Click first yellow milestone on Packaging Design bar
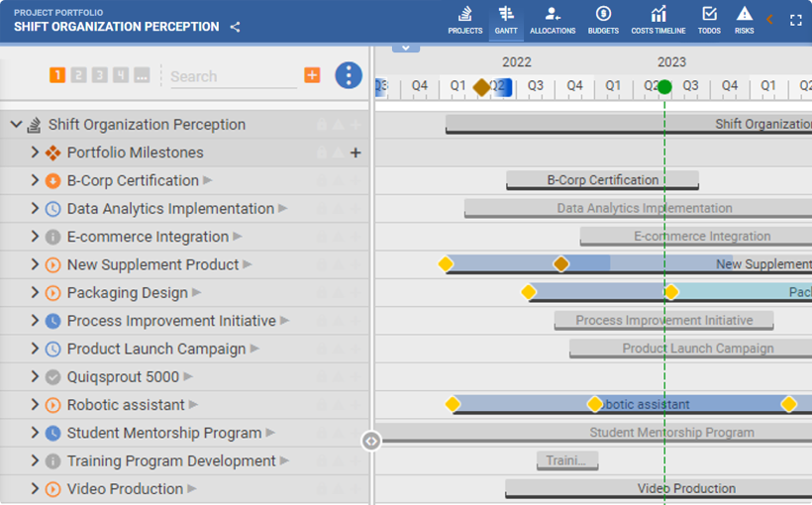The image size is (812, 505). tap(528, 291)
